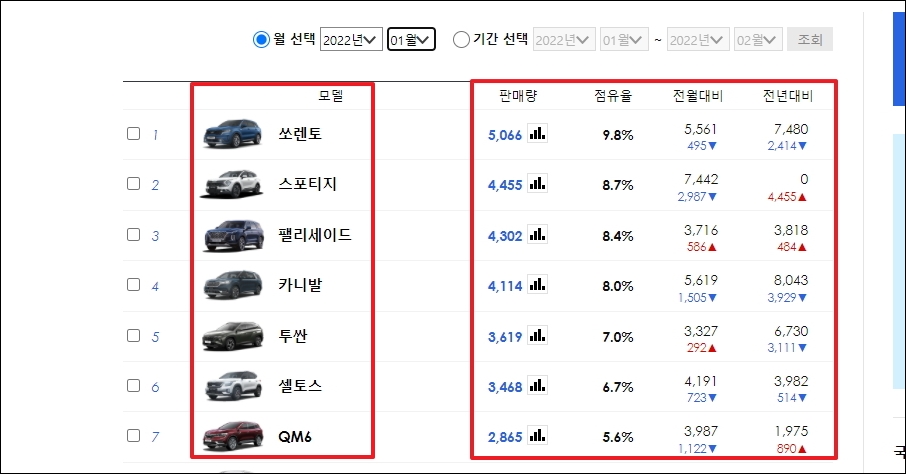Click the 8.7% market share value
Screen dimensions: 906x474
[x=618, y=185]
